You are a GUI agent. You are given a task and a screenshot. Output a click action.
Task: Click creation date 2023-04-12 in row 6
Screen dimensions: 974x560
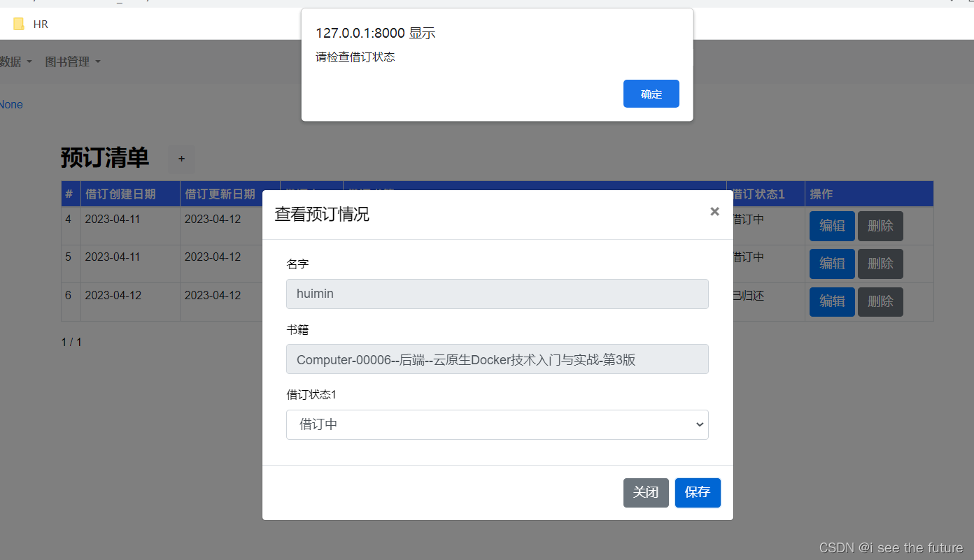coord(113,296)
